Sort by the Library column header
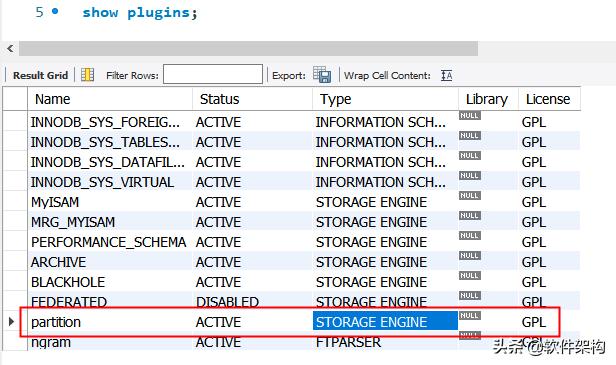 (488, 99)
